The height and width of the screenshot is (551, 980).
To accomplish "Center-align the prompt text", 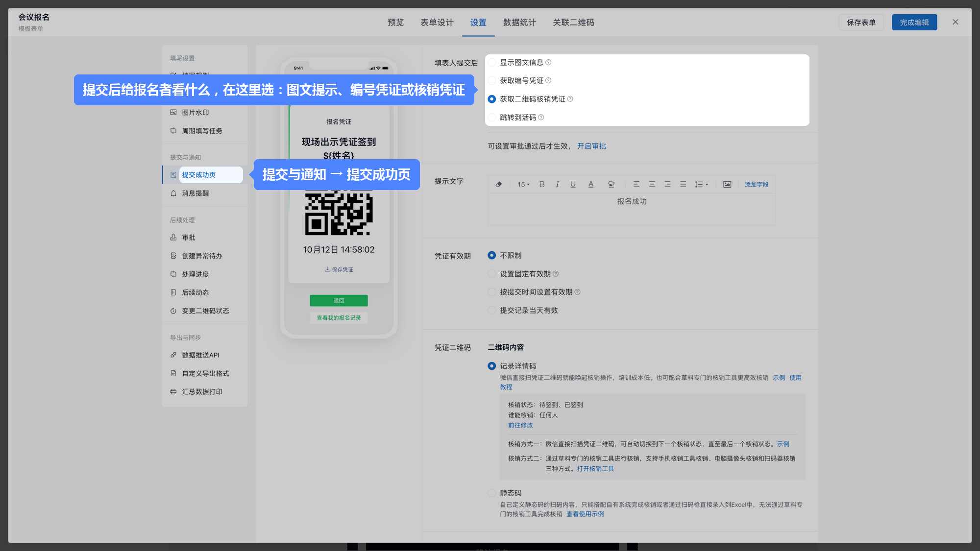I will click(x=652, y=184).
